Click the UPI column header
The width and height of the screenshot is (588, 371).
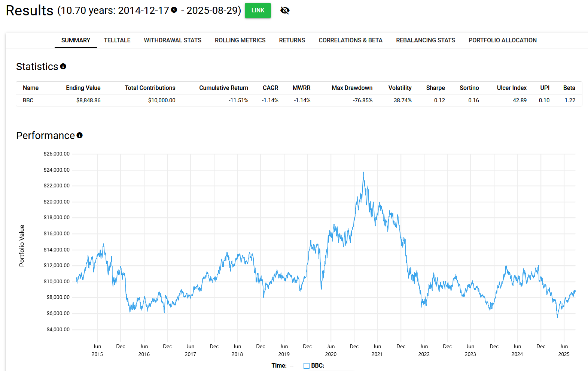(x=545, y=88)
